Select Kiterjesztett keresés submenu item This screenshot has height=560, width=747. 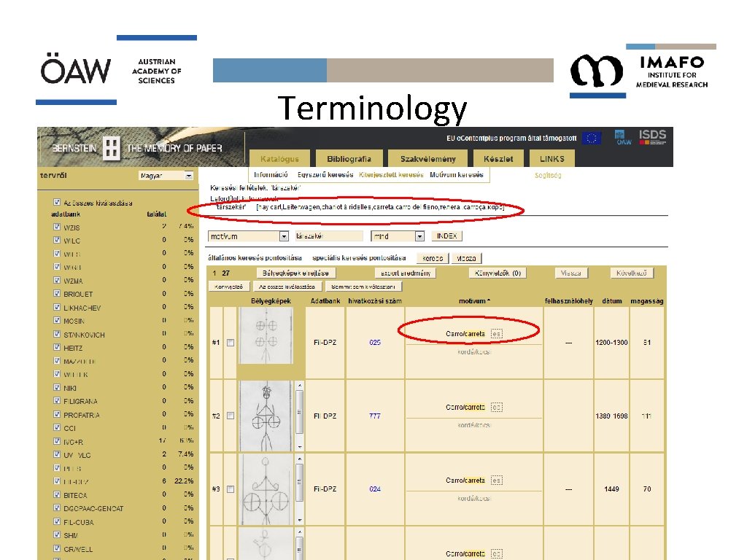pos(391,175)
